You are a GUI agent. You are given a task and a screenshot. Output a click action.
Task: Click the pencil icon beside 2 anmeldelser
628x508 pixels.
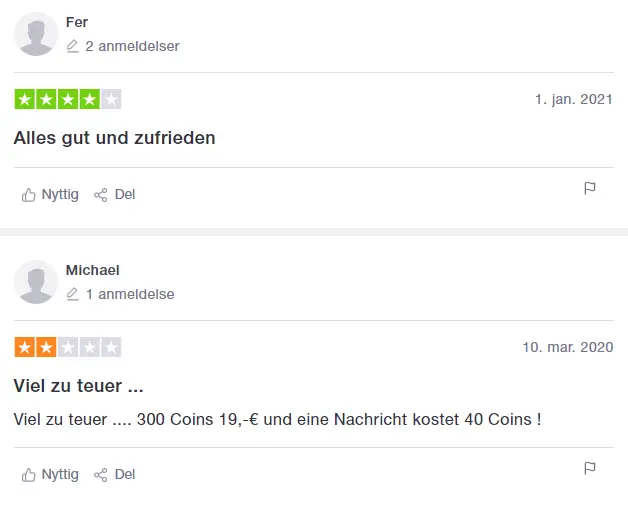72,46
